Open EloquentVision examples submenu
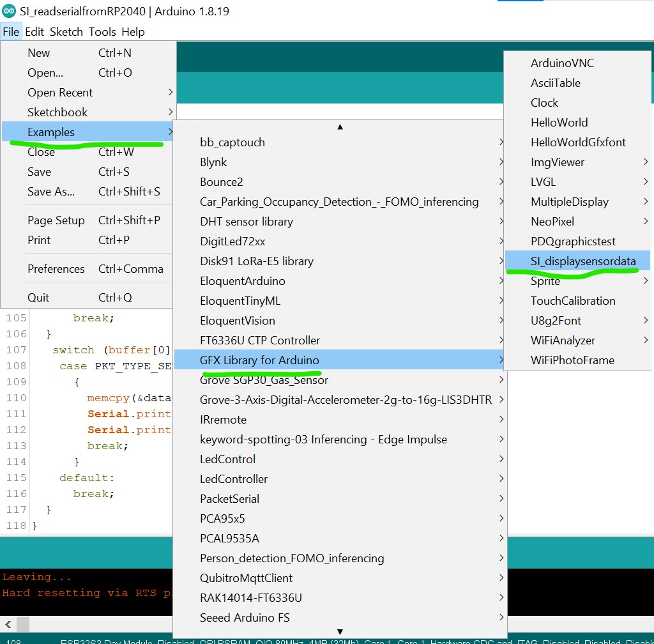The width and height of the screenshot is (654, 644). 340,320
